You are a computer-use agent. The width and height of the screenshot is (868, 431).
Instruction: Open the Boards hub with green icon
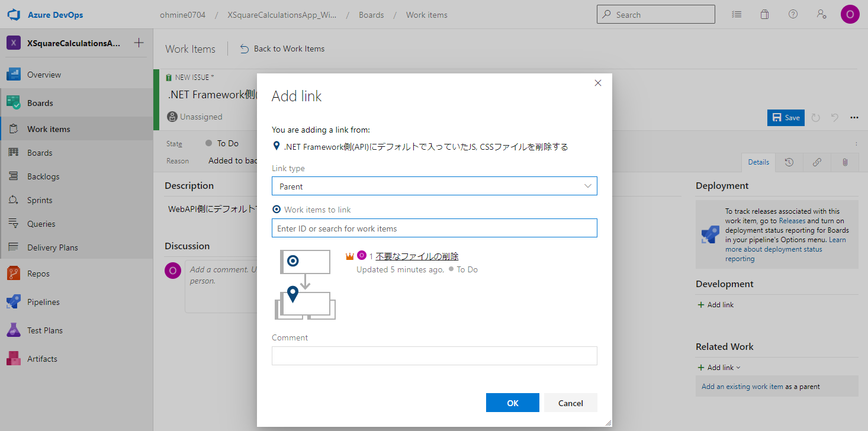[76, 103]
